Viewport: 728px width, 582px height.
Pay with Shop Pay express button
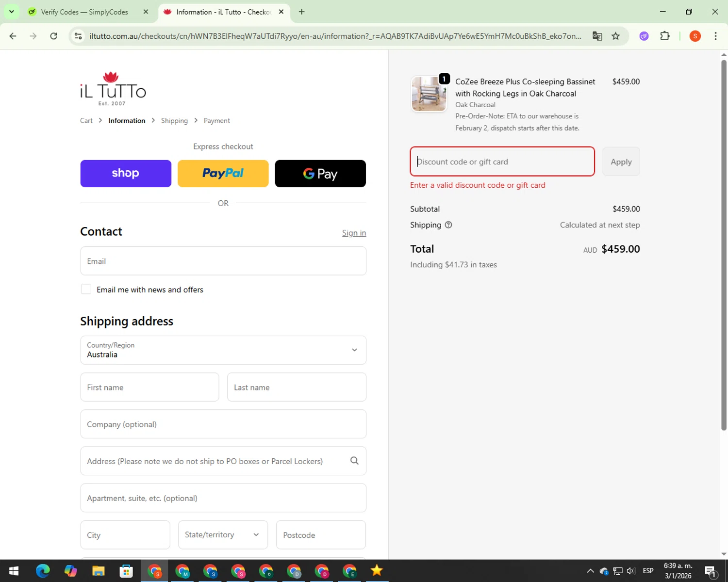[x=126, y=174]
